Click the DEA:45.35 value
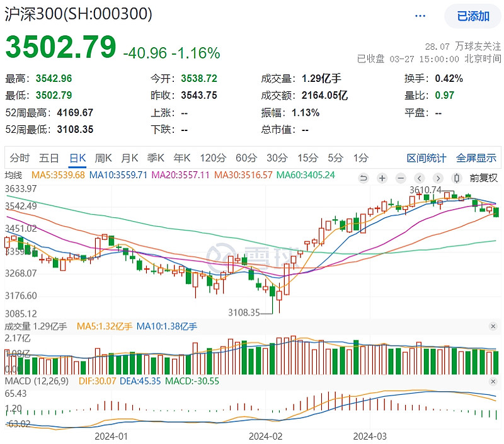 [x=140, y=381]
